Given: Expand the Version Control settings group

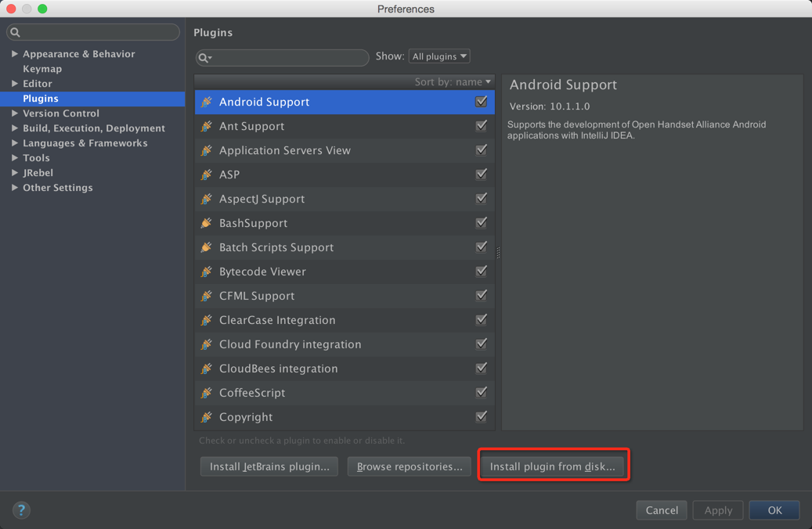Looking at the screenshot, I should coord(15,113).
